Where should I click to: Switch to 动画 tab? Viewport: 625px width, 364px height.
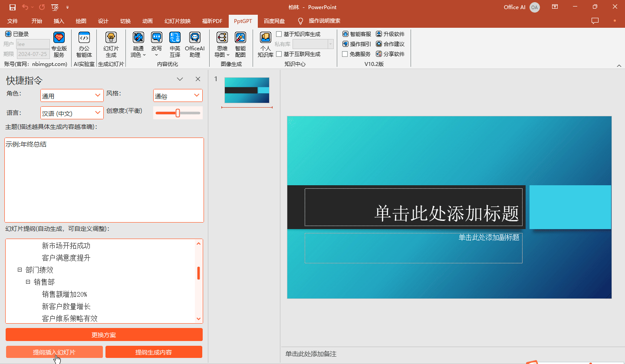[x=148, y=21]
